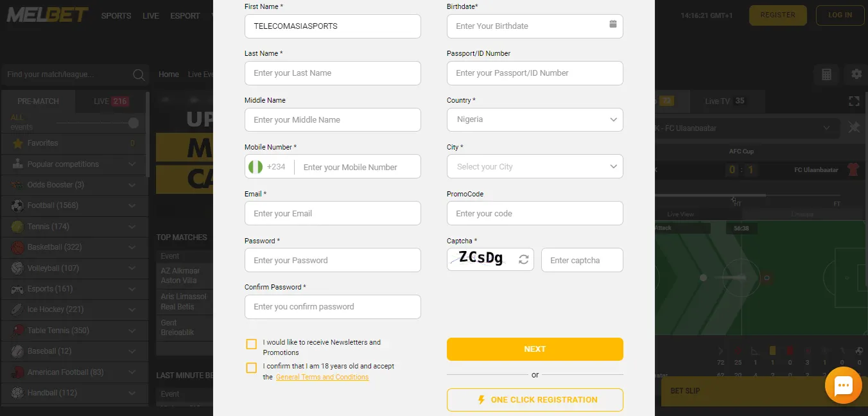Open the settings gear icon
The width and height of the screenshot is (868, 416).
pyautogui.click(x=856, y=74)
